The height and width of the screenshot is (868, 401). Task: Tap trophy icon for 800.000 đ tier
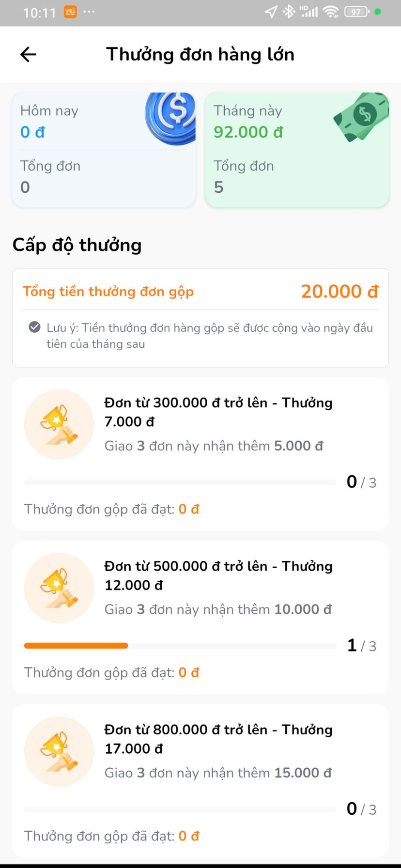[x=59, y=751]
